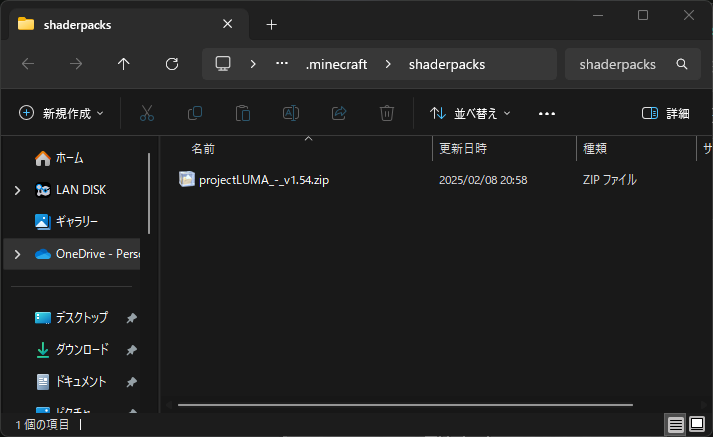The height and width of the screenshot is (437, 713).
Task: Expand the LAN DISK tree node
Action: click(x=16, y=190)
